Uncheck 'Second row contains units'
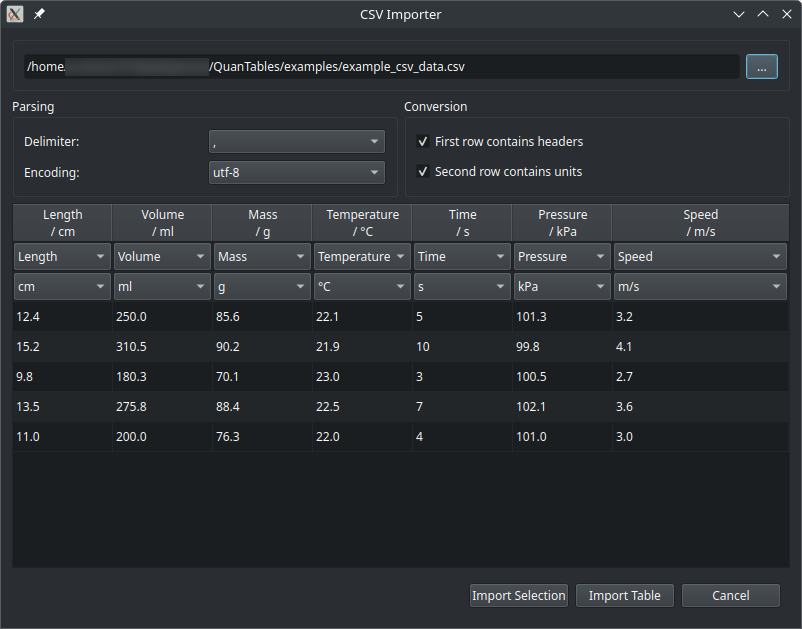Viewport: 802px width, 629px height. click(x=423, y=171)
